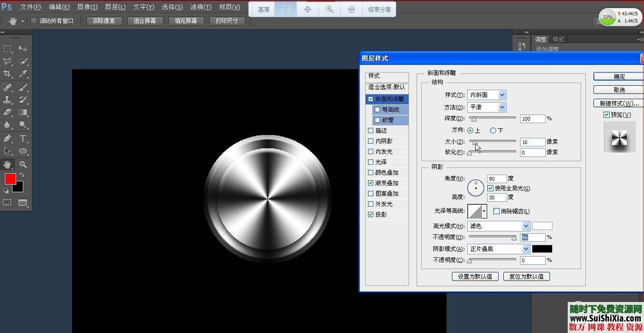644x333 pixels.
Task: Select the Zoom tool in the toolbox
Action: [x=23, y=164]
